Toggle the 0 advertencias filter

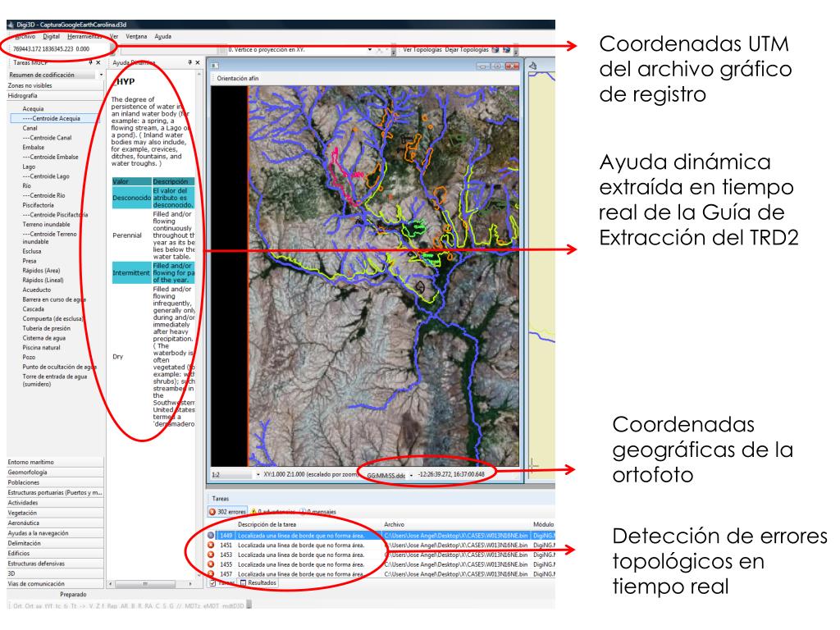[272, 512]
